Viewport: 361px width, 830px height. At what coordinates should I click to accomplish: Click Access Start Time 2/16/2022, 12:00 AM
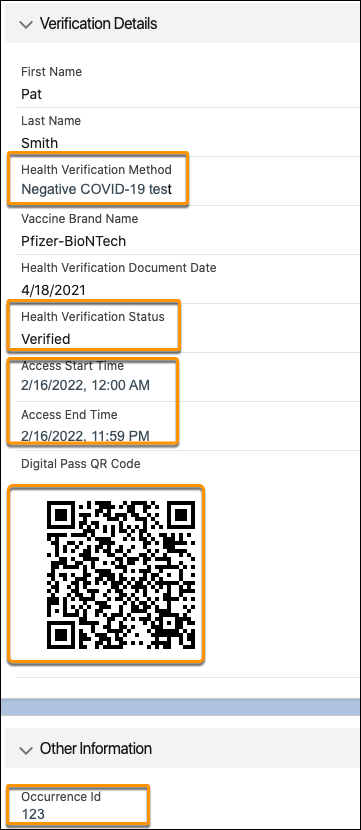coord(85,385)
